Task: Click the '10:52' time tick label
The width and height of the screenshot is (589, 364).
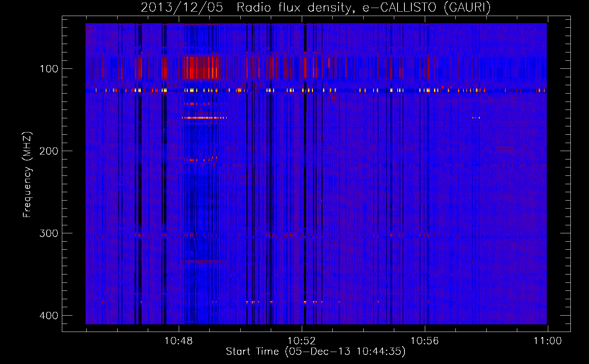Action: (x=302, y=341)
